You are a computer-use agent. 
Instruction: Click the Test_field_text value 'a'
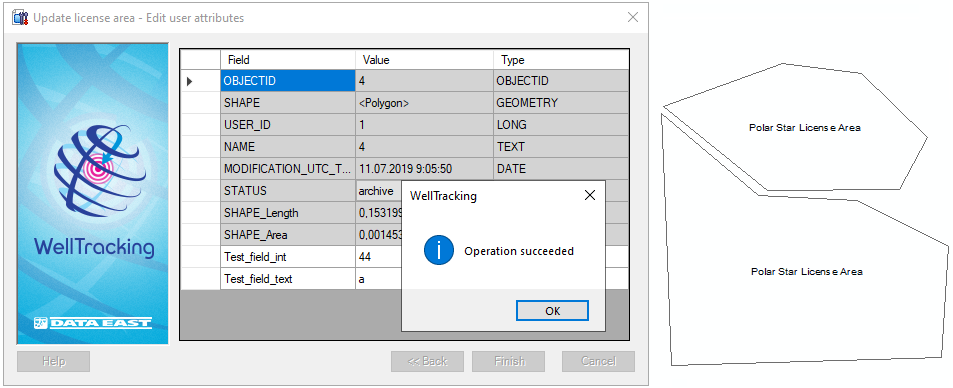click(379, 279)
